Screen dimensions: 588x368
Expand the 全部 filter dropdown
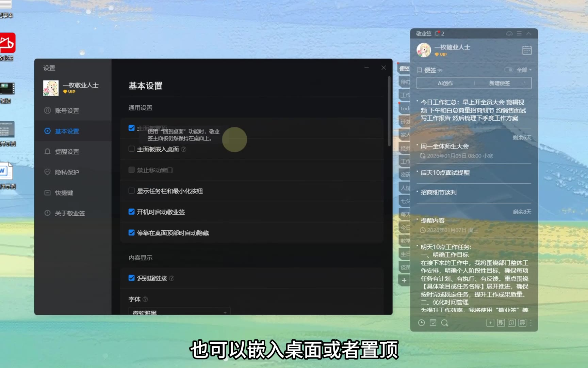[x=524, y=70]
